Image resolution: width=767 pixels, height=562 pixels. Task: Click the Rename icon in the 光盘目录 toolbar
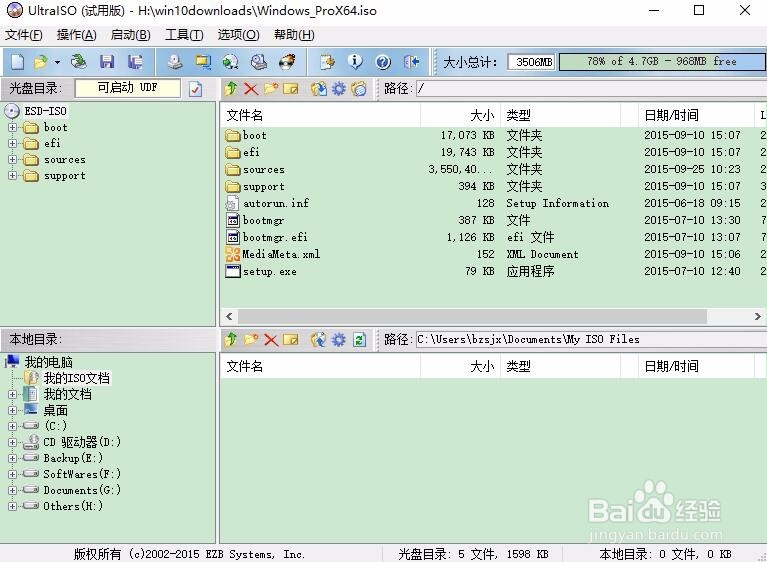291,89
